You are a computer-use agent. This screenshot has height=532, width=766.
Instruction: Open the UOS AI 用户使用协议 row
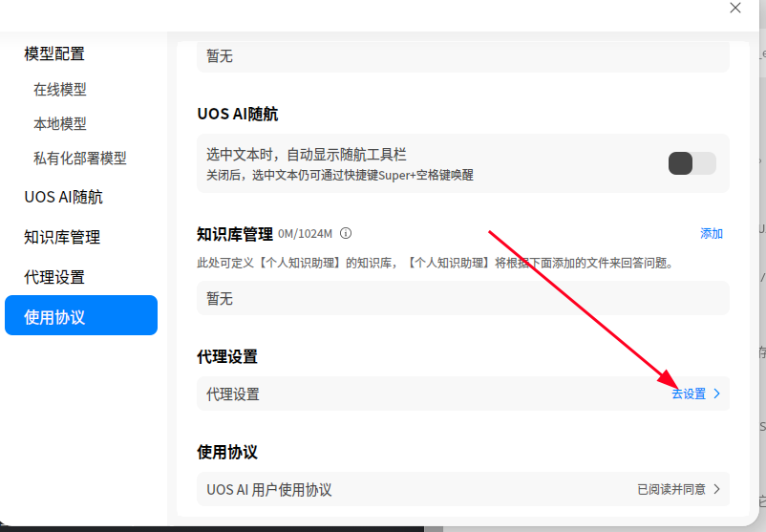(463, 489)
